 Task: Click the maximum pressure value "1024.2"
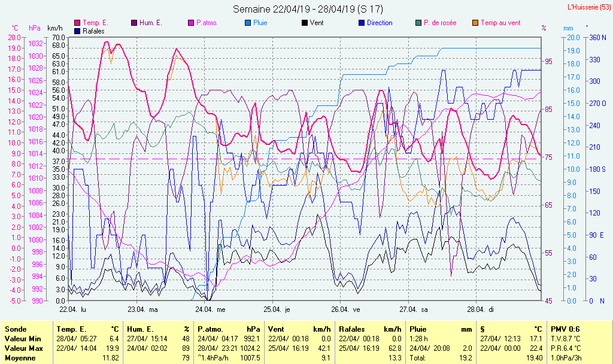pyautogui.click(x=250, y=348)
